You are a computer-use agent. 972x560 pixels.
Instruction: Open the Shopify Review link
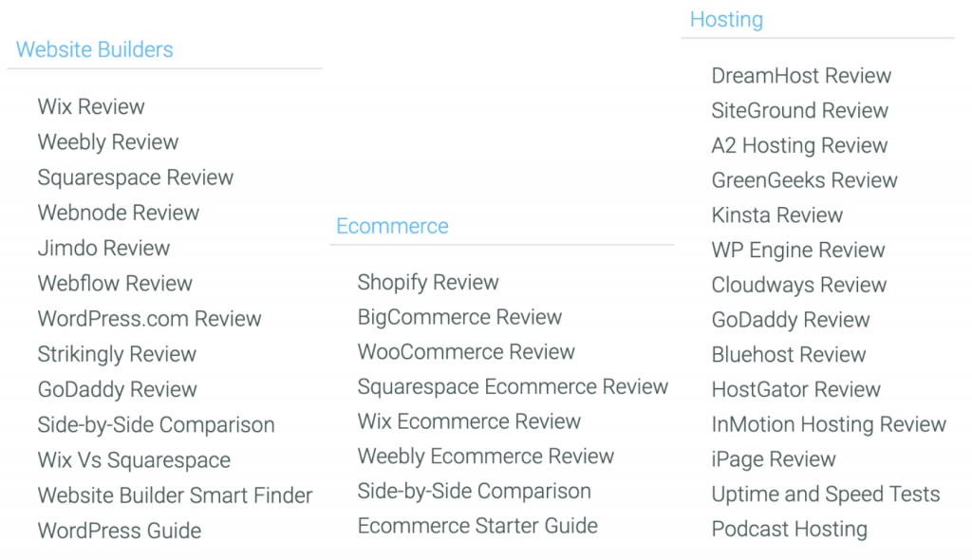coord(428,282)
